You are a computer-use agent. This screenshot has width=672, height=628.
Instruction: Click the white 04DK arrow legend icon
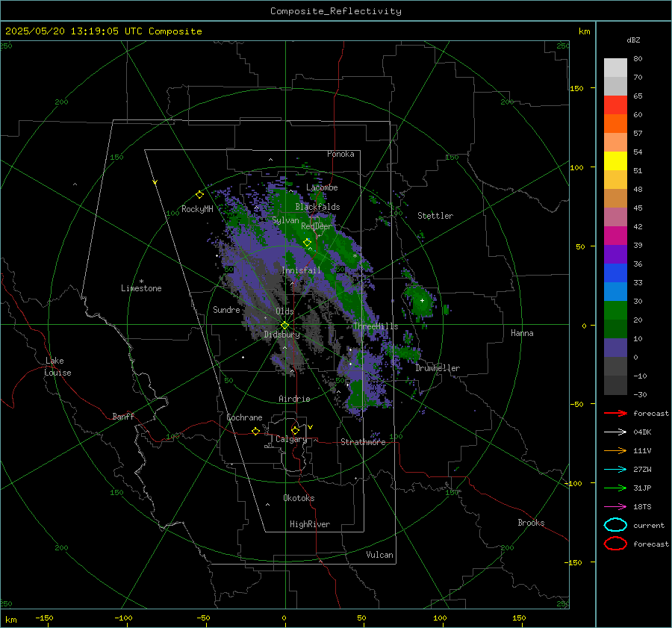click(x=615, y=432)
